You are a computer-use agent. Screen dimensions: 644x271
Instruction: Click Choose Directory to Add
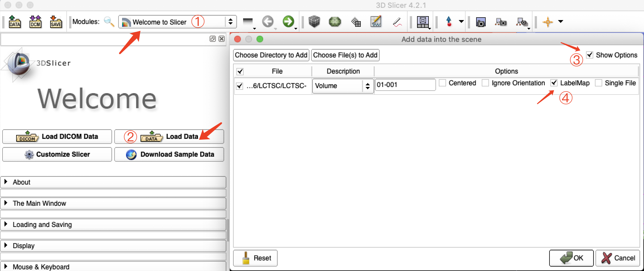click(271, 55)
